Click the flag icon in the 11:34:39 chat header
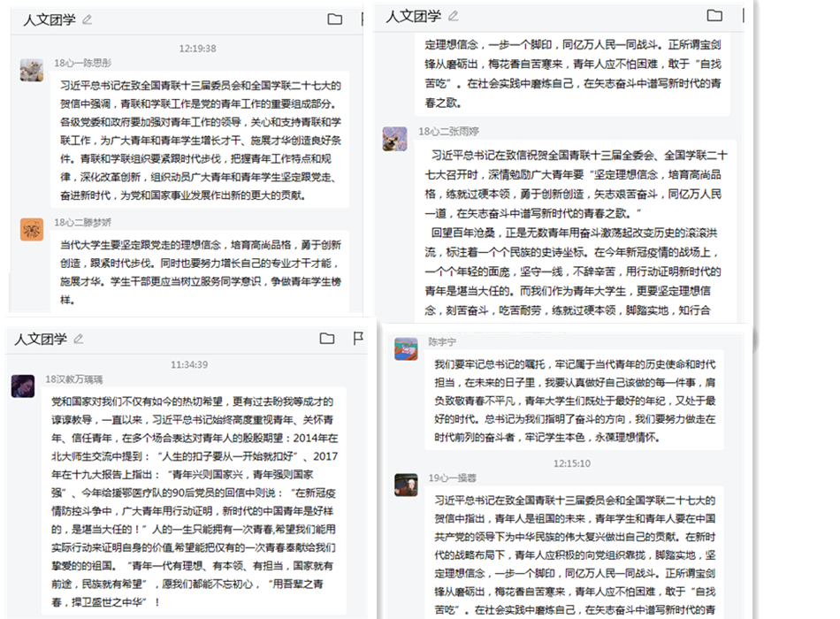 (358, 339)
